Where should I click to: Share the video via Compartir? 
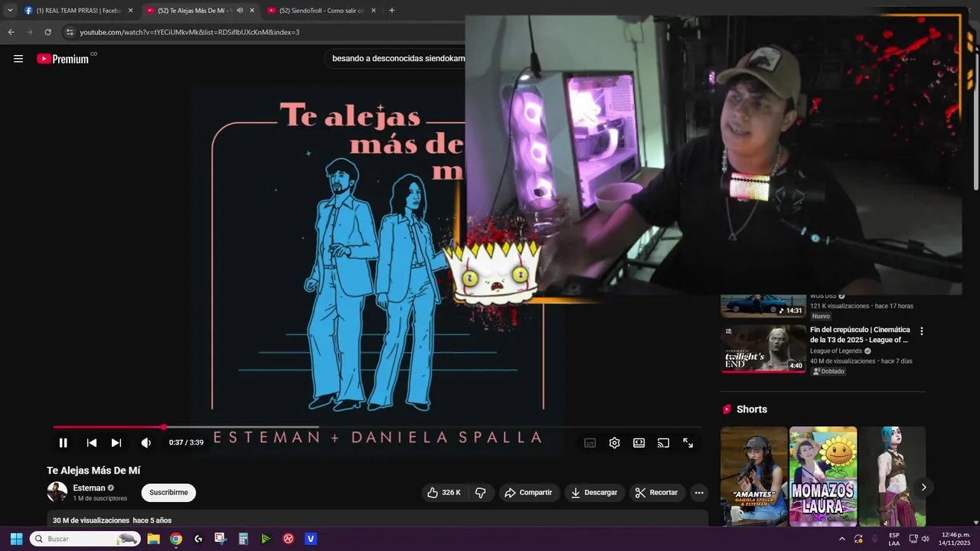coord(528,493)
